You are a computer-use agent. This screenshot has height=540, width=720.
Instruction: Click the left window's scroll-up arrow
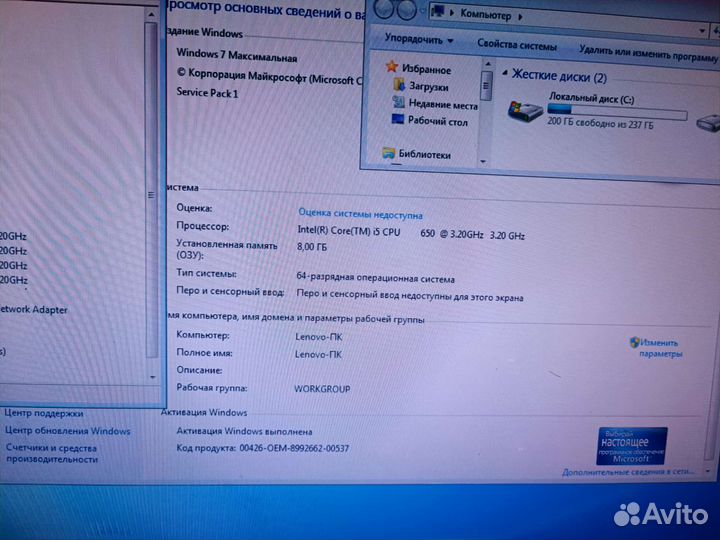pos(151,15)
